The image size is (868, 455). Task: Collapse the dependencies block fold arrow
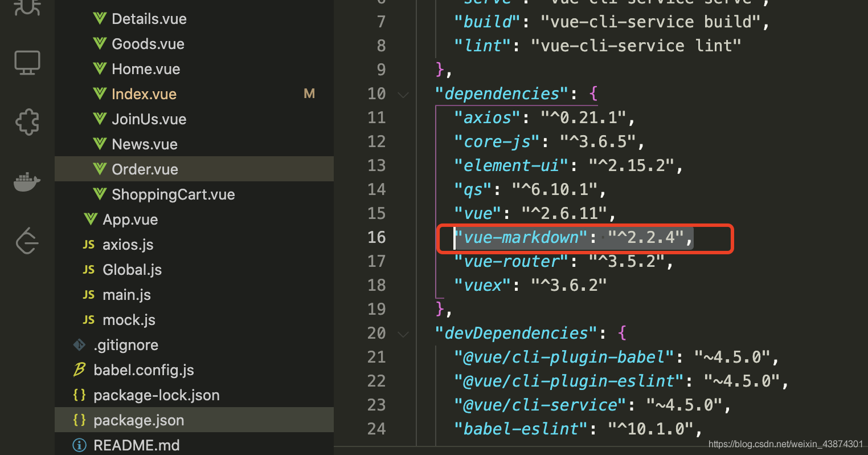[x=403, y=94]
